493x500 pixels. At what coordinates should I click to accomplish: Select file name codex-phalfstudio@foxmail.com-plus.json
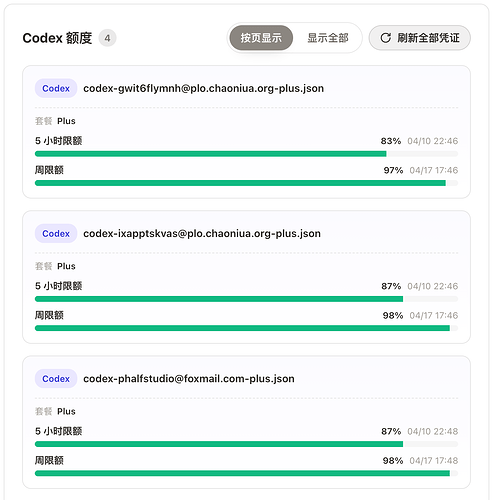click(x=189, y=379)
